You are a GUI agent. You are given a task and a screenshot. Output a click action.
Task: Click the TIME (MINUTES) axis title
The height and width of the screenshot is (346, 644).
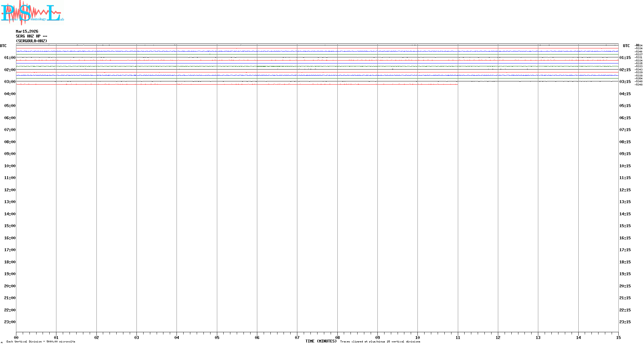pos(321,341)
